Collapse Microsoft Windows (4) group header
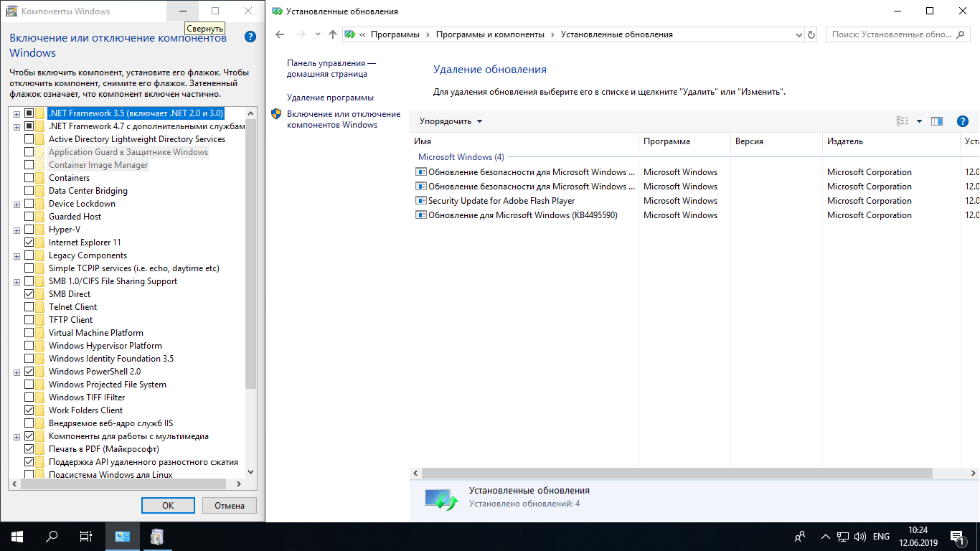980x551 pixels. point(461,156)
